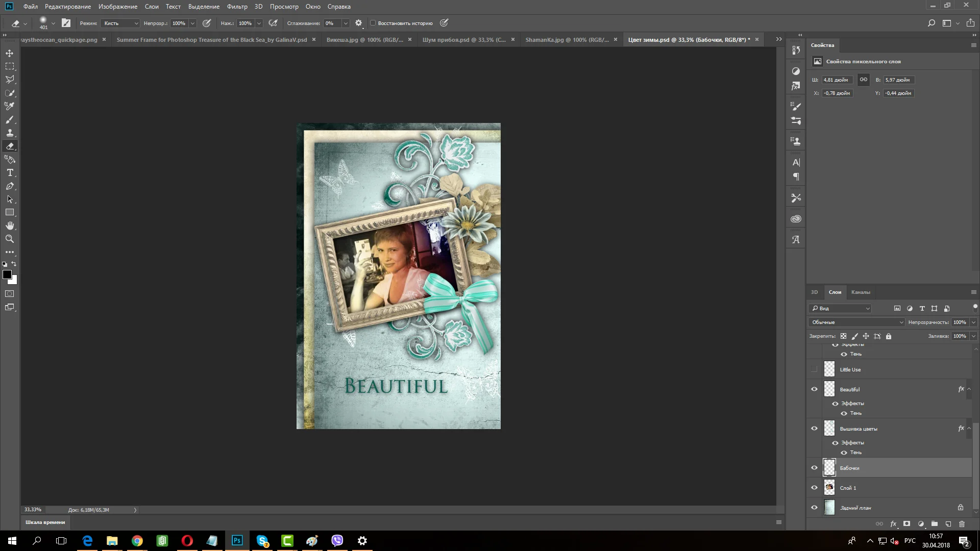Lock all attributes of layer

click(x=889, y=336)
